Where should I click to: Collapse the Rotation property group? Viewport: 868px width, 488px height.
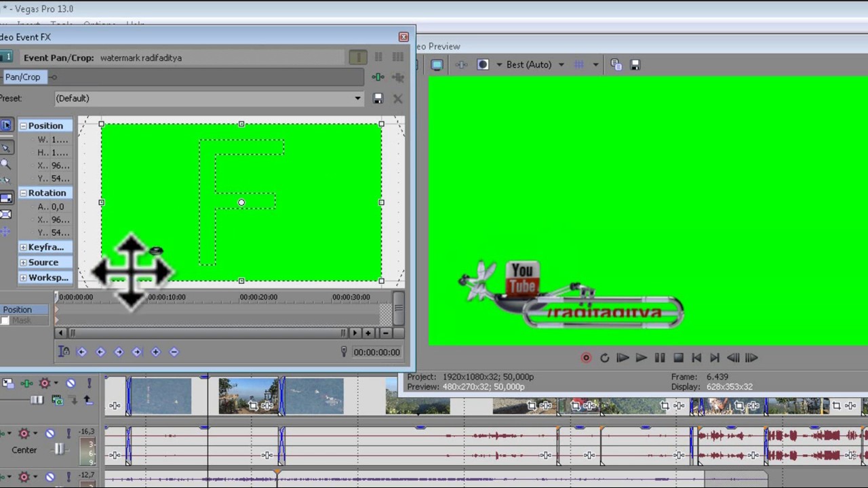23,193
